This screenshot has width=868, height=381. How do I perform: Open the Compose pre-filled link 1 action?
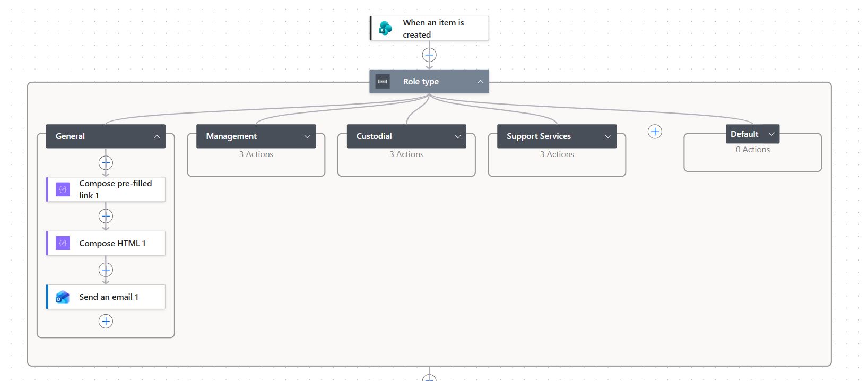point(106,189)
